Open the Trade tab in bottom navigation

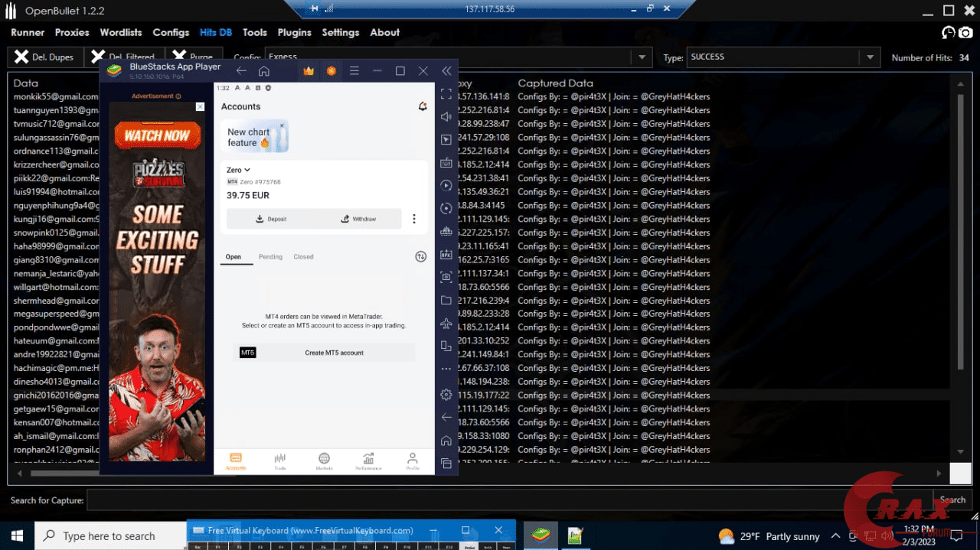280,461
